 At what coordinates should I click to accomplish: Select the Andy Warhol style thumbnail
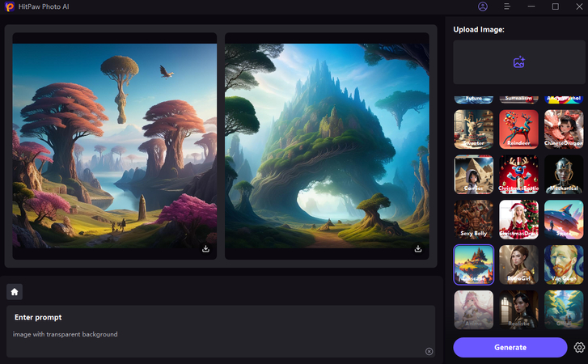tap(564, 99)
